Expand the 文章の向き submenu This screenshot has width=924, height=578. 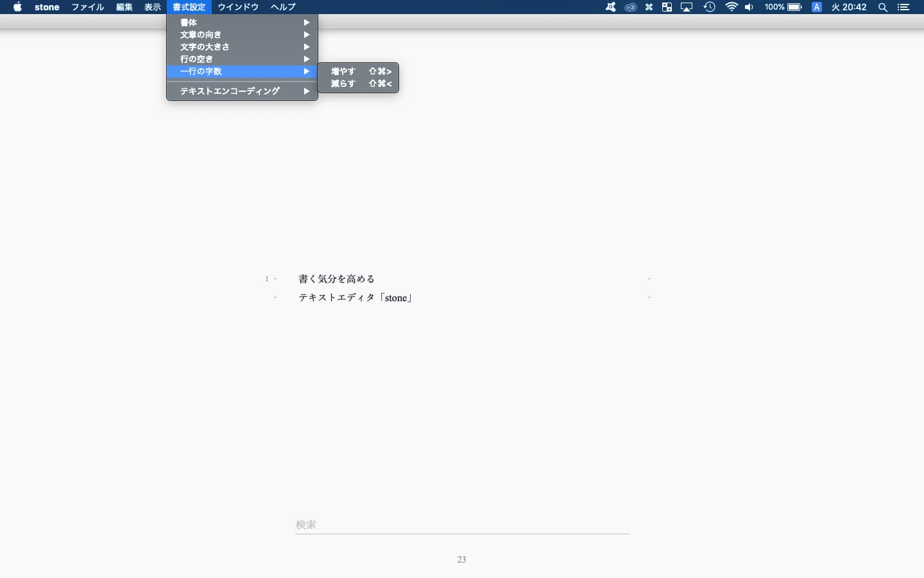242,35
